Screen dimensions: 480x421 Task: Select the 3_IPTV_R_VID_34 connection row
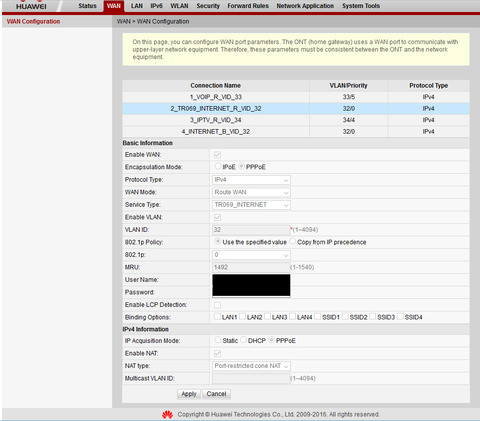click(296, 120)
